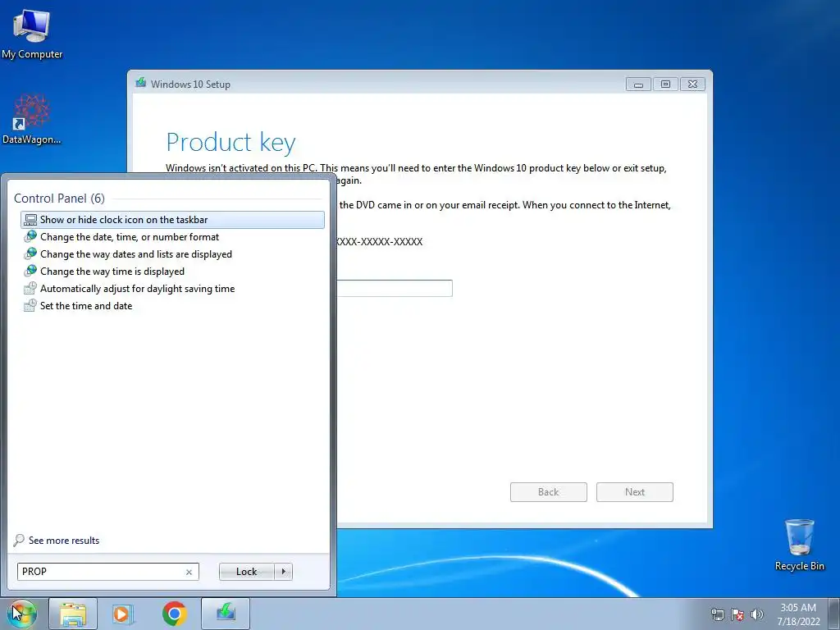
Task: Select the DataWagon desktop shortcut
Action: coord(32,119)
